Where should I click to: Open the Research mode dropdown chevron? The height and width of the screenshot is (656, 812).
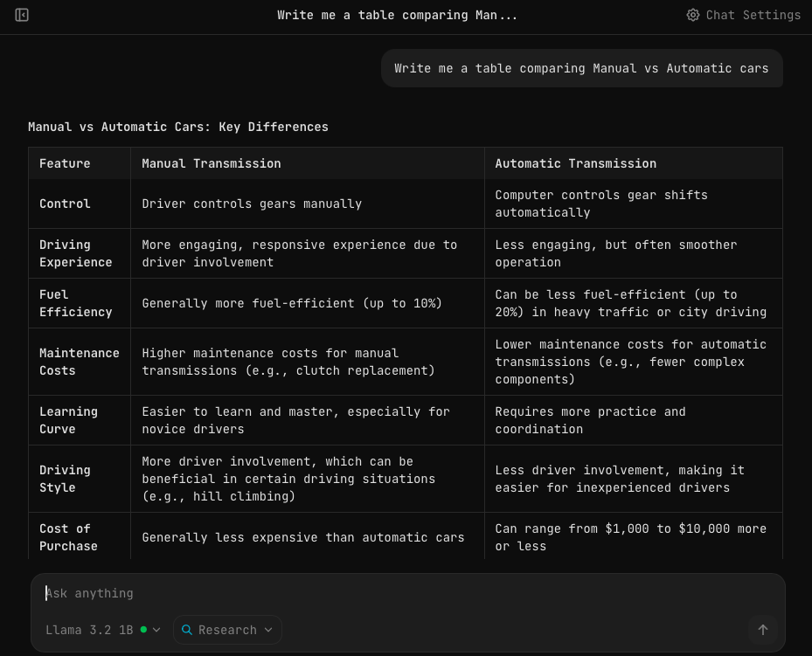268,630
